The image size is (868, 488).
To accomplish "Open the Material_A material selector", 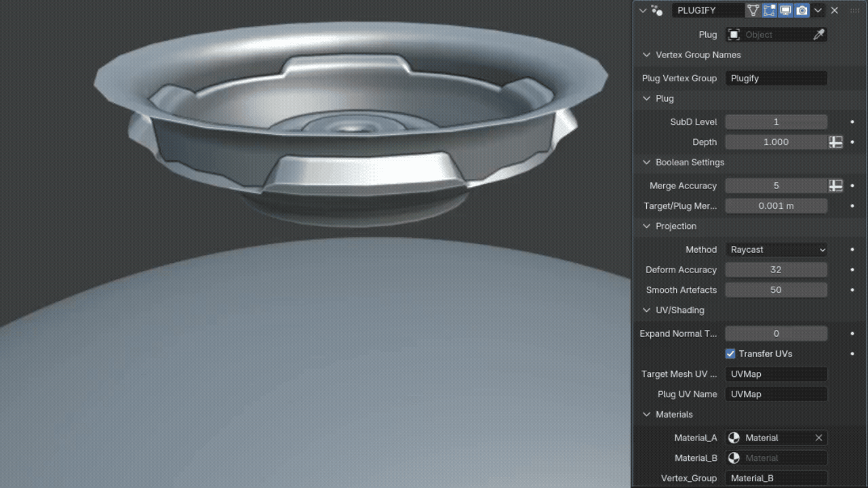I will (x=776, y=438).
